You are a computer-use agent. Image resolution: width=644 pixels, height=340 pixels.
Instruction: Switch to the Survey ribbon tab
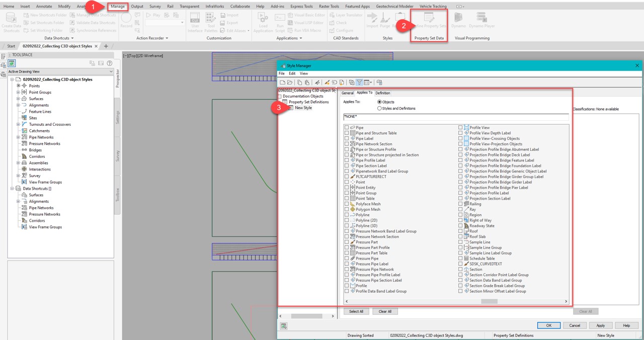[155, 7]
